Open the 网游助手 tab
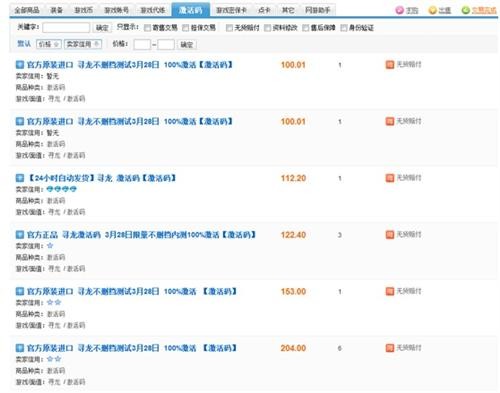 pyautogui.click(x=317, y=10)
